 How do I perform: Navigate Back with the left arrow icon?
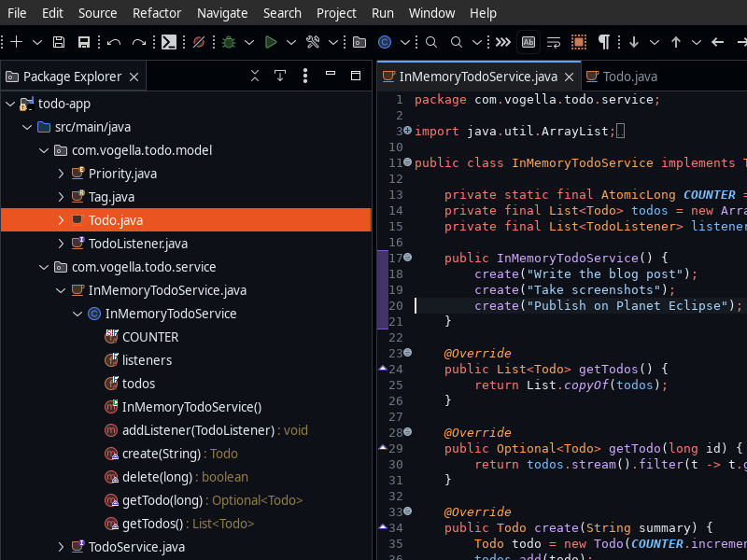click(717, 42)
